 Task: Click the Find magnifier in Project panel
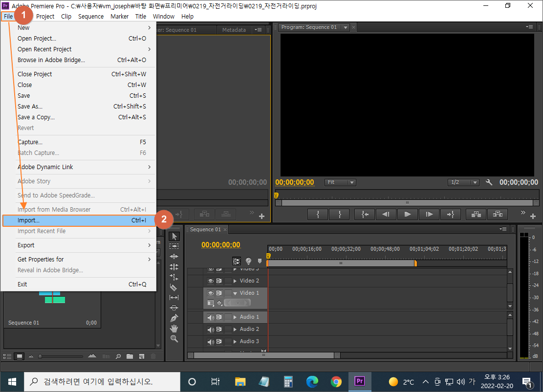coord(118,356)
